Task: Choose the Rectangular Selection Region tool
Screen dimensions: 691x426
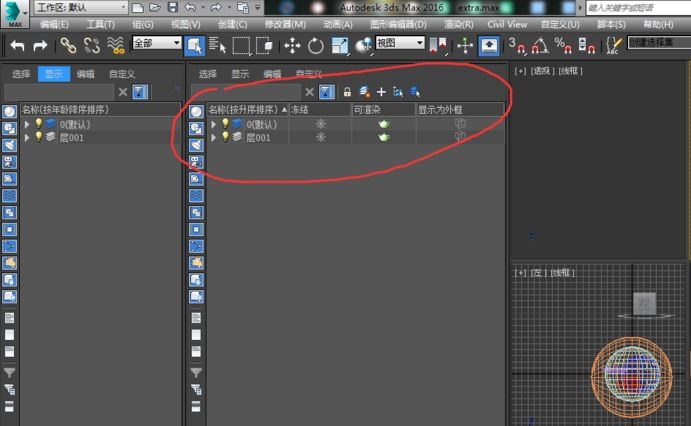Action: [x=241, y=46]
